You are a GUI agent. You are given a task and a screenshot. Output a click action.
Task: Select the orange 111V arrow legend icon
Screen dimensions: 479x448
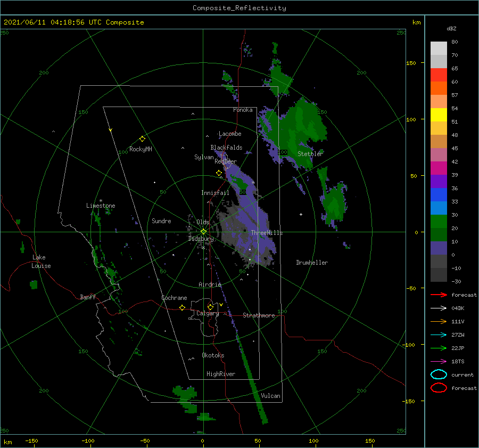(x=439, y=321)
